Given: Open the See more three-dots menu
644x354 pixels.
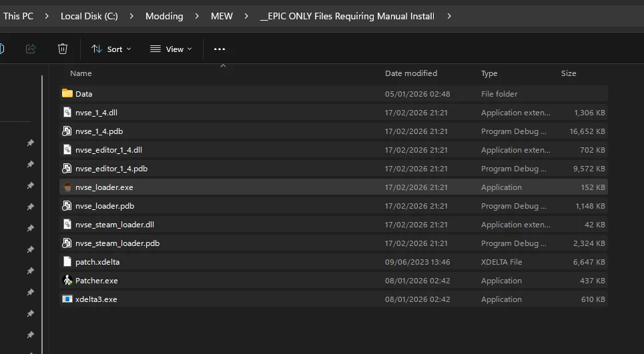Looking at the screenshot, I should pos(220,49).
